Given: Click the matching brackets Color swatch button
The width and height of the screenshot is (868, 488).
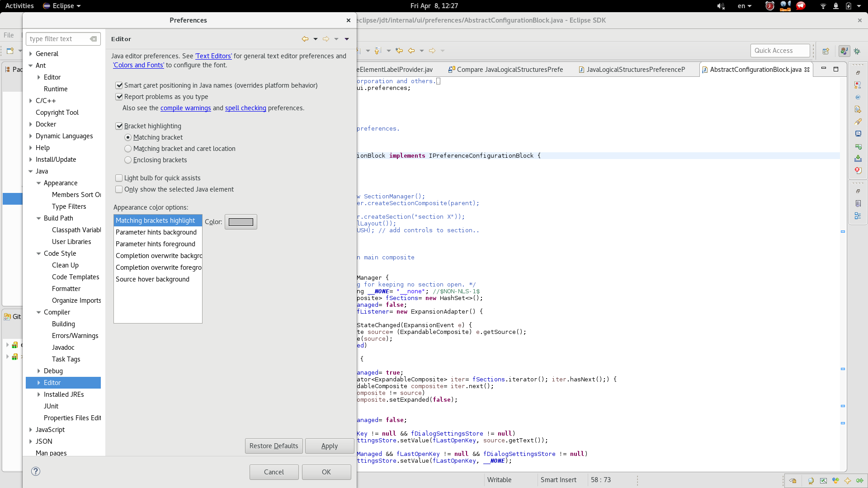Looking at the screenshot, I should (241, 222).
